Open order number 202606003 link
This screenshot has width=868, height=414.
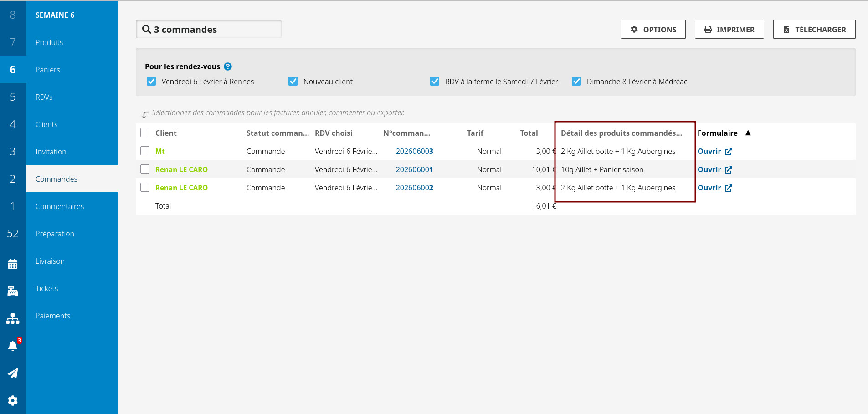tap(414, 151)
